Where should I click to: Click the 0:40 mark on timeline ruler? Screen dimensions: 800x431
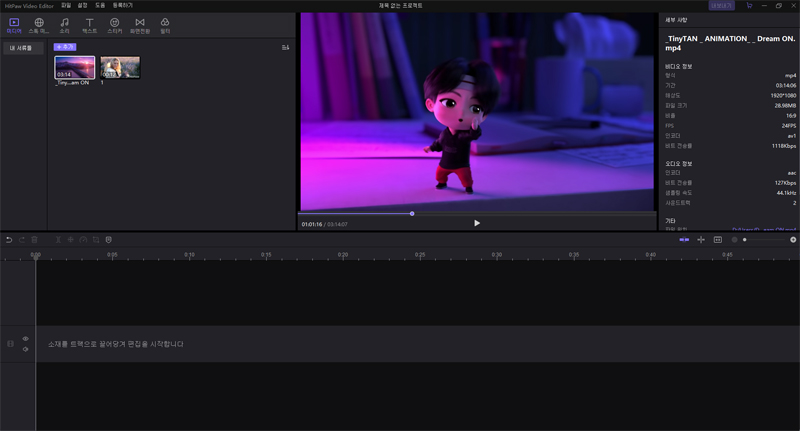(651, 255)
